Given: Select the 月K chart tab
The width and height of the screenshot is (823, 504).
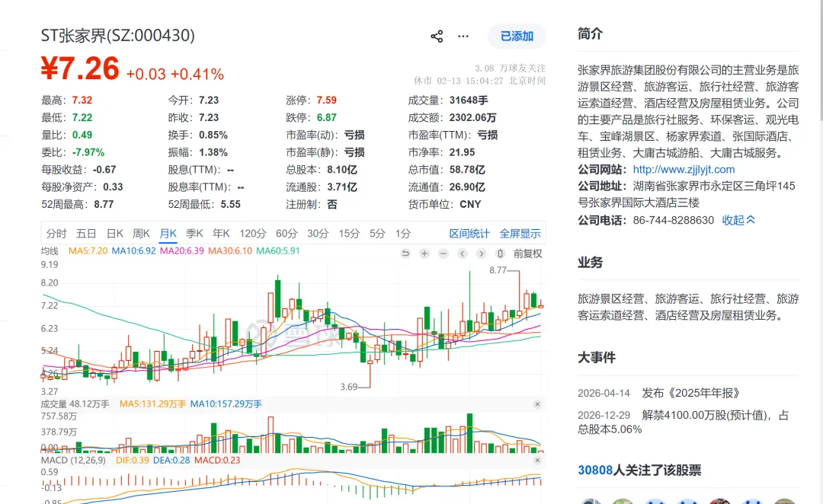Looking at the screenshot, I should (168, 234).
